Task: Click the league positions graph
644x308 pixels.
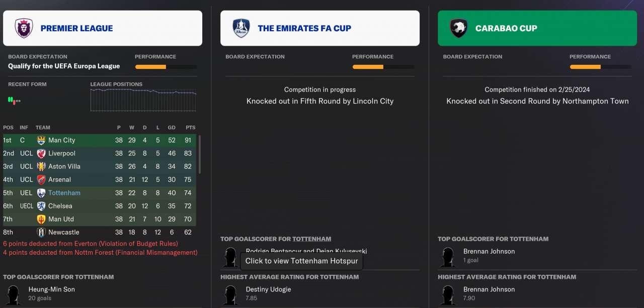Action: tap(143, 100)
